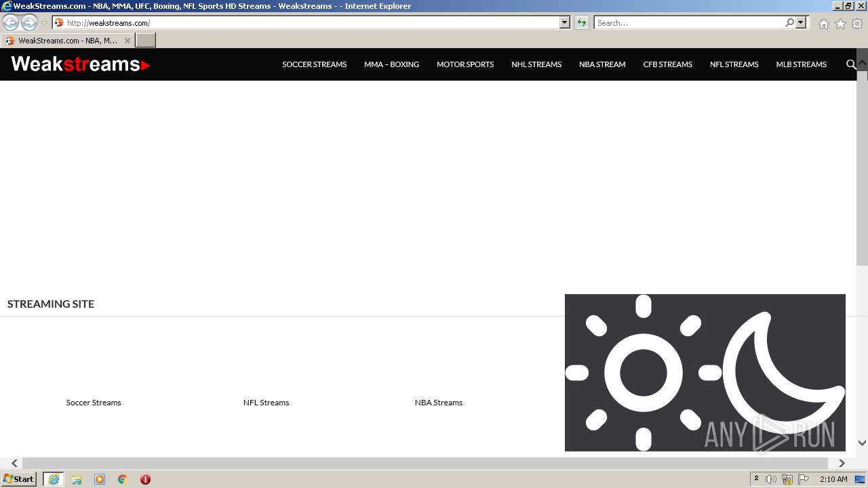Click the Show desktop icon in tray
The width and height of the screenshot is (868, 488).
[x=861, y=479]
